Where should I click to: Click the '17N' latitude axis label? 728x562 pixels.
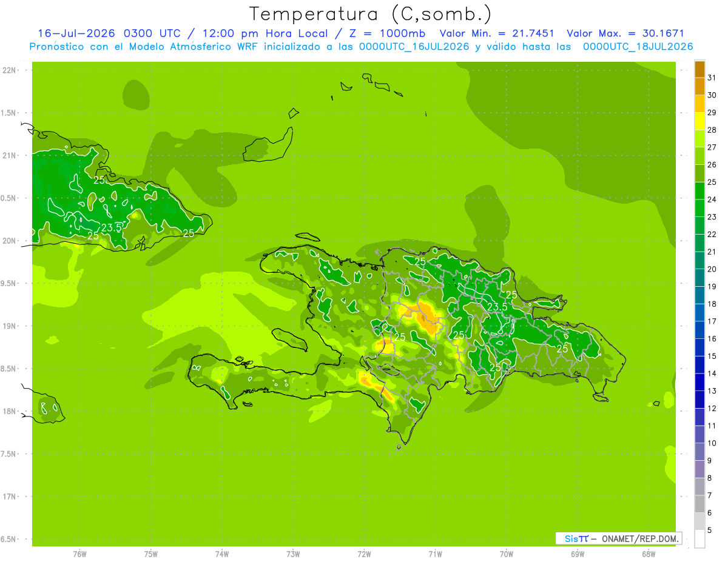(x=9, y=497)
